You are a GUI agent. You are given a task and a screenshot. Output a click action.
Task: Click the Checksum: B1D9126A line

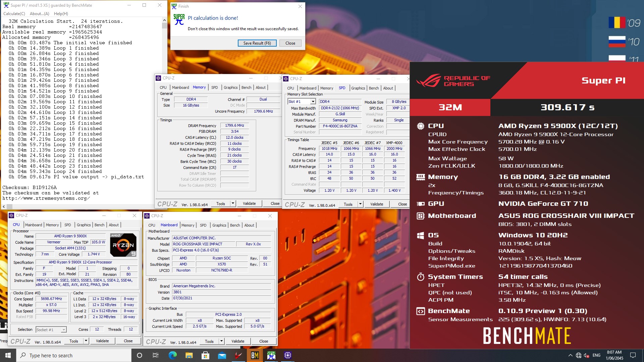pos(30,187)
